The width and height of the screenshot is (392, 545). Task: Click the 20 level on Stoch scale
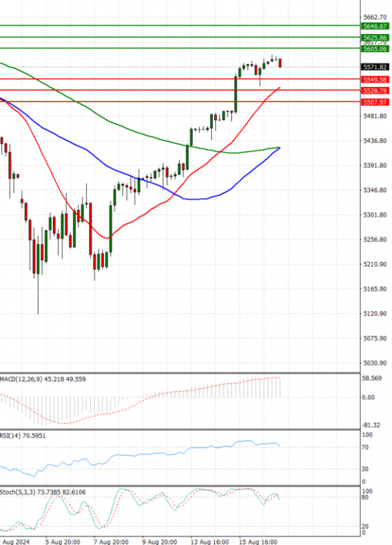pos(365,527)
